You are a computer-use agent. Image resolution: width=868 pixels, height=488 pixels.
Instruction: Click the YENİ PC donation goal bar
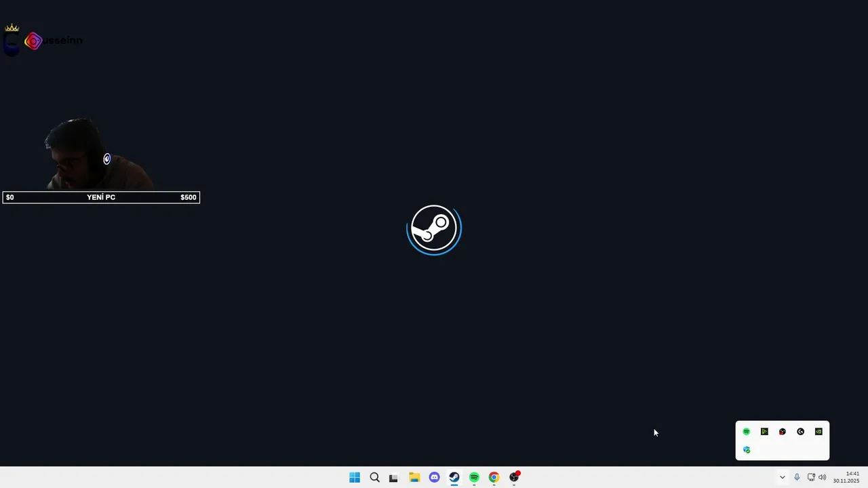point(101,197)
